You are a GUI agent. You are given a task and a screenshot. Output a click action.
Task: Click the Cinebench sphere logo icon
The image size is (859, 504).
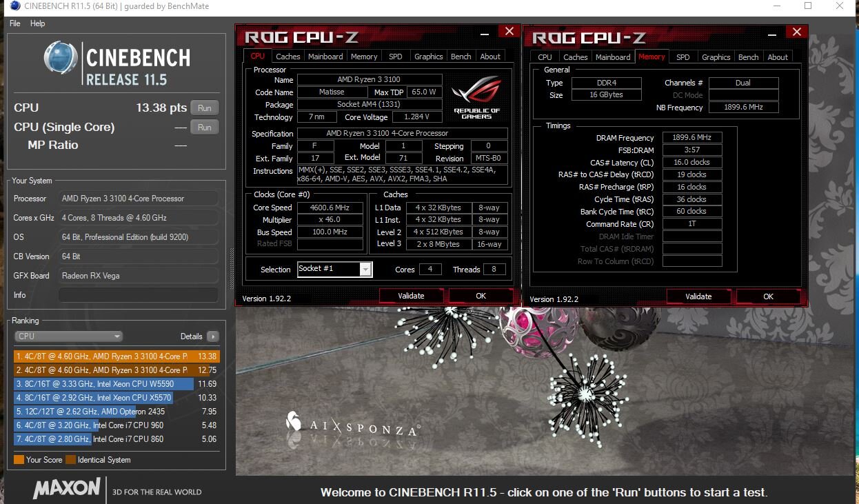(61, 58)
